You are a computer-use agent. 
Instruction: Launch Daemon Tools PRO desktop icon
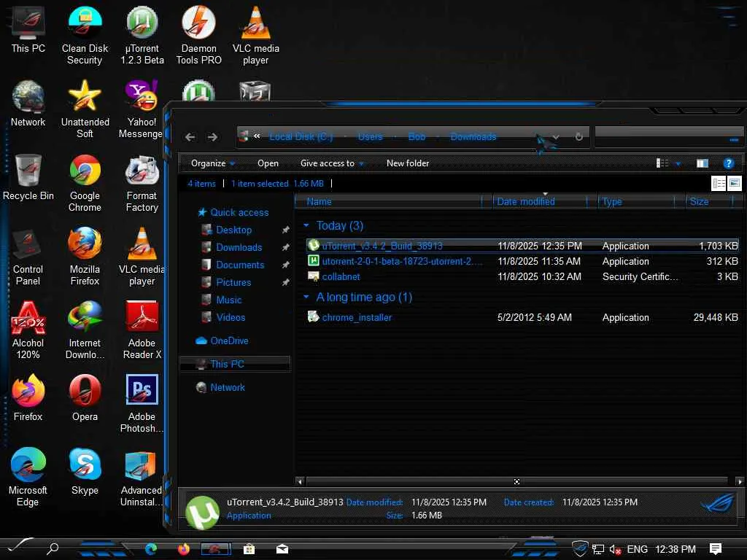pos(198,36)
